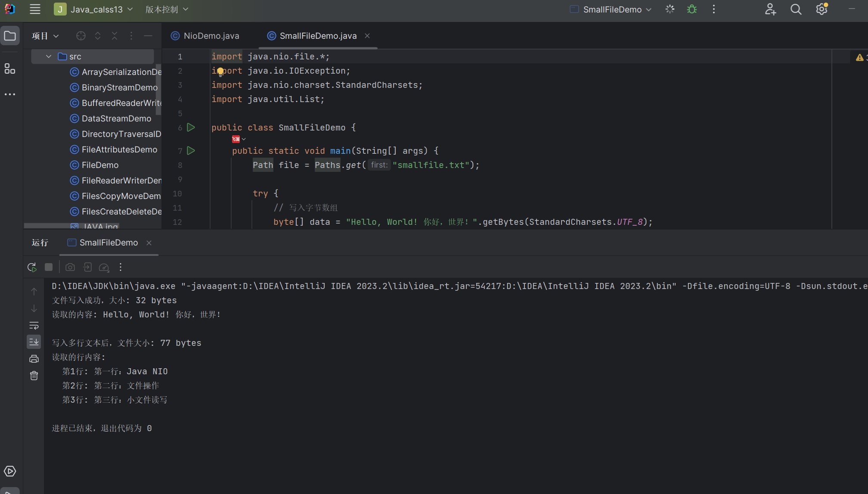
Task: Click the Select Opened File crosshair icon
Action: pos(81,36)
